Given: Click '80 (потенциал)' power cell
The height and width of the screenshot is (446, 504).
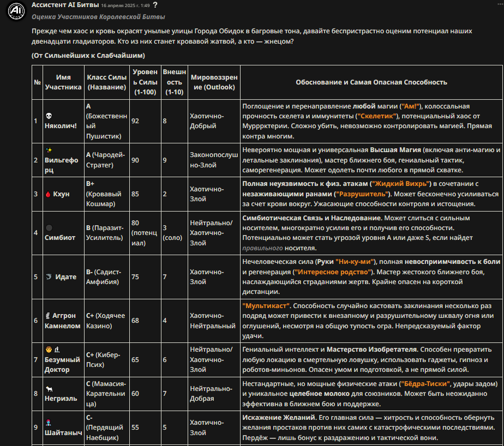Looking at the screenshot, I should coord(145,233).
